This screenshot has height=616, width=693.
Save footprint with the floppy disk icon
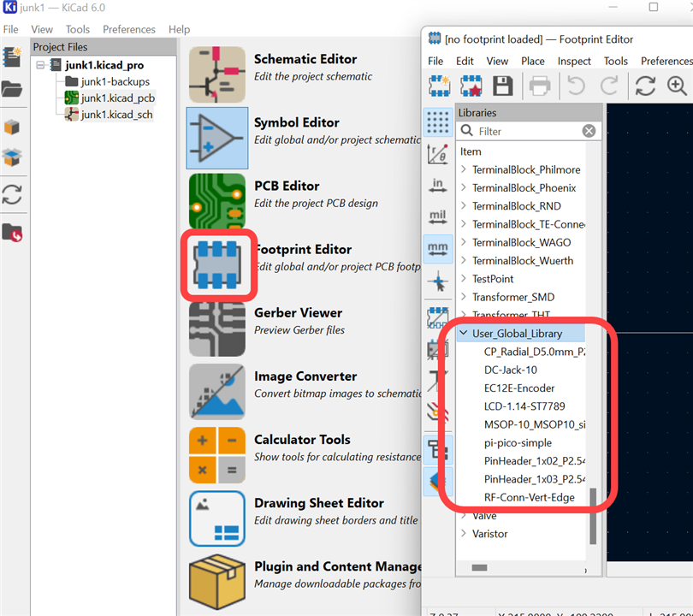(502, 86)
